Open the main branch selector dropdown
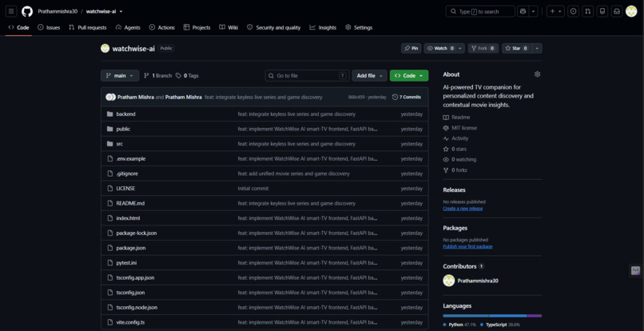Image resolution: width=644 pixels, height=331 pixels. tap(120, 76)
